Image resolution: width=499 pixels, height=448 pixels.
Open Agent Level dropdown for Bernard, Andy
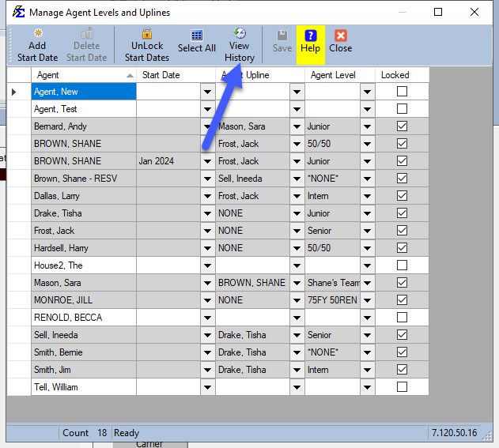367,126
